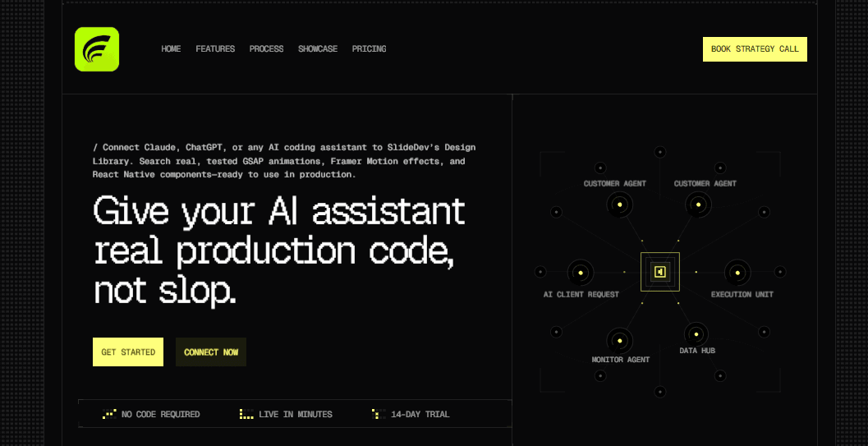Image resolution: width=868 pixels, height=446 pixels.
Task: Click the Connect Now button
Action: [211, 352]
